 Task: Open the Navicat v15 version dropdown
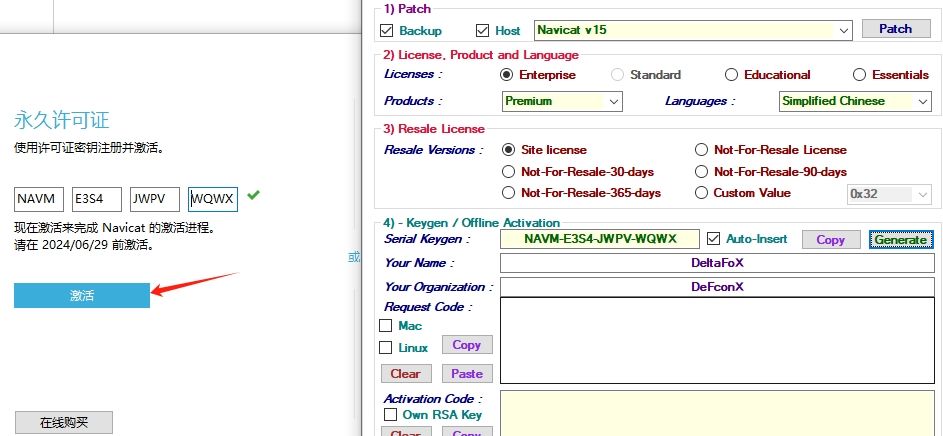(842, 30)
